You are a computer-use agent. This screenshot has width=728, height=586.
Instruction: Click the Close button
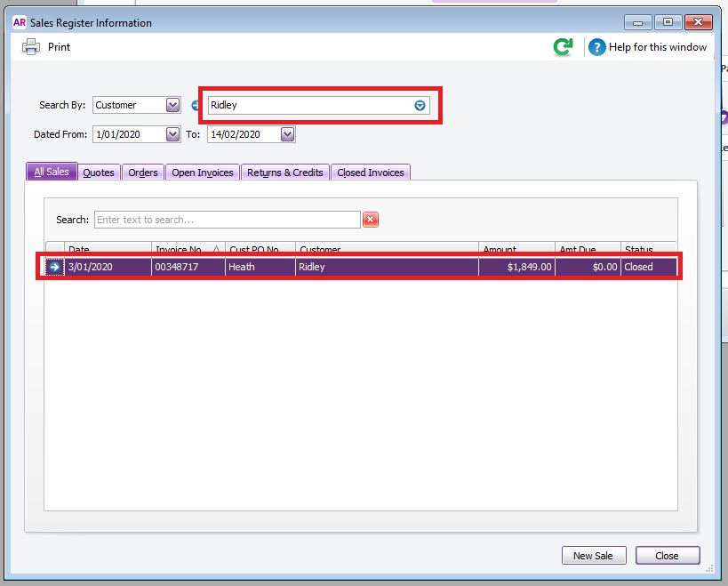668,556
